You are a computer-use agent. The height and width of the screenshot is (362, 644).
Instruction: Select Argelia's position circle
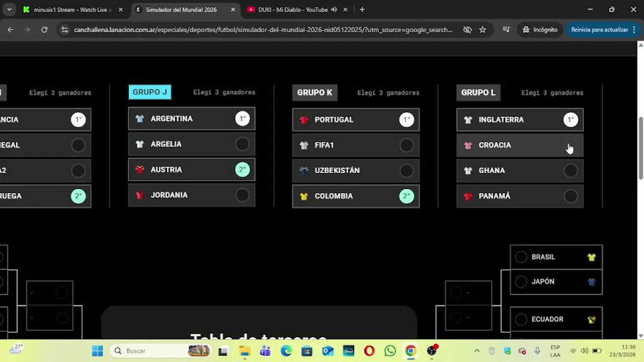(243, 144)
